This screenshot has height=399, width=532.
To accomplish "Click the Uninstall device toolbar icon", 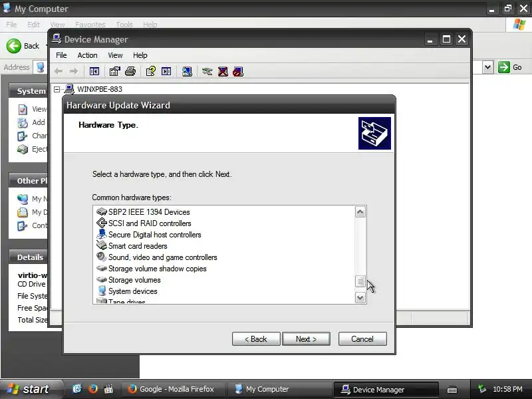I will coord(223,71).
